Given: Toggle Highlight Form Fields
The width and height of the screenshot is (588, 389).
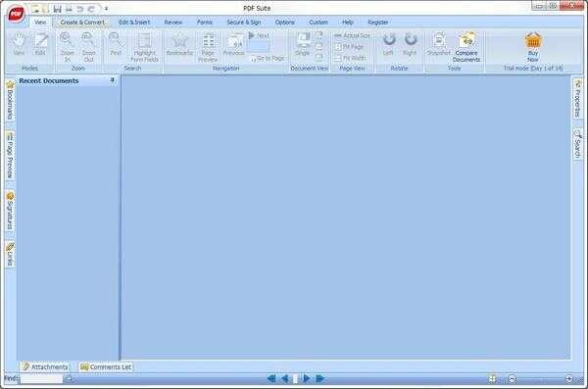Looking at the screenshot, I should pyautogui.click(x=144, y=47).
